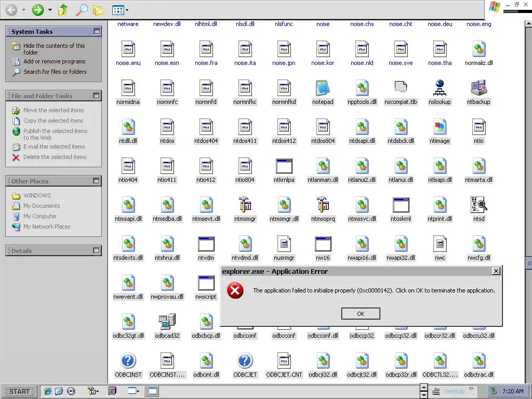532x399 pixels.
Task: Open the WINDOWS folder link
Action: [x=37, y=195]
